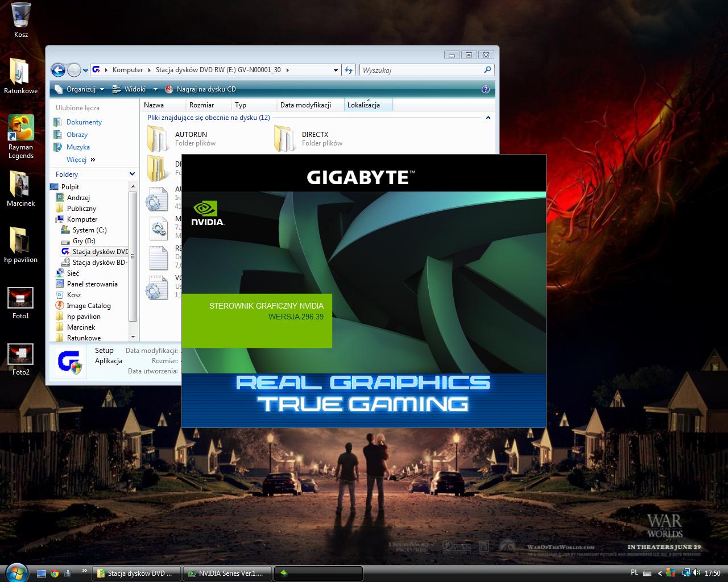Collapse the Foldery pane chevron
The image size is (728, 582).
pyautogui.click(x=132, y=174)
